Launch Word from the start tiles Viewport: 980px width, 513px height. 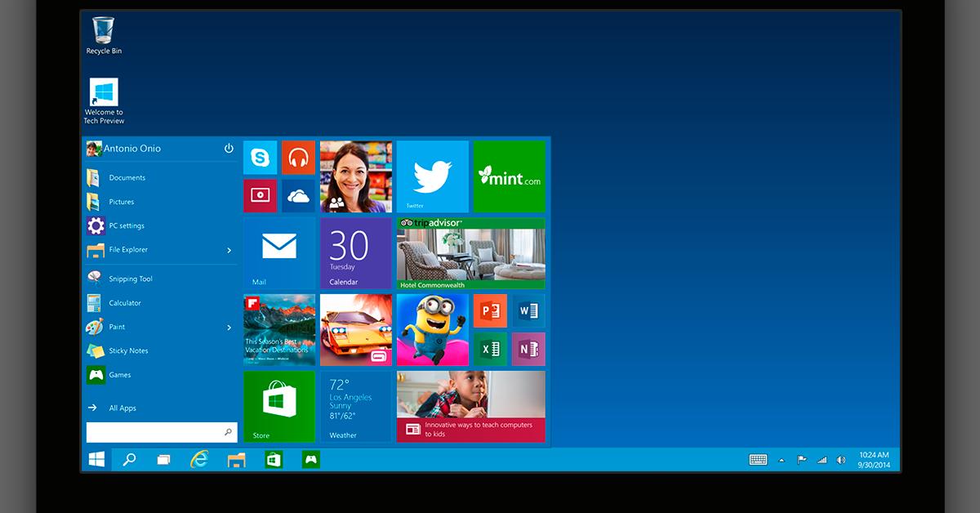point(528,311)
